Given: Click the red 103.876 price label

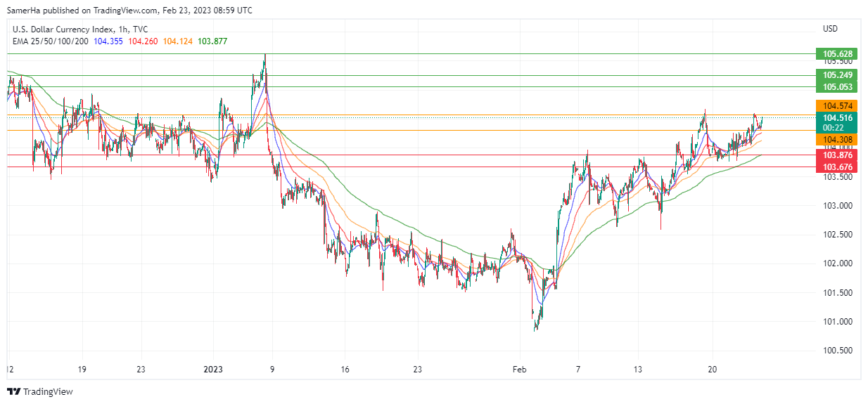Looking at the screenshot, I should click(x=838, y=155).
